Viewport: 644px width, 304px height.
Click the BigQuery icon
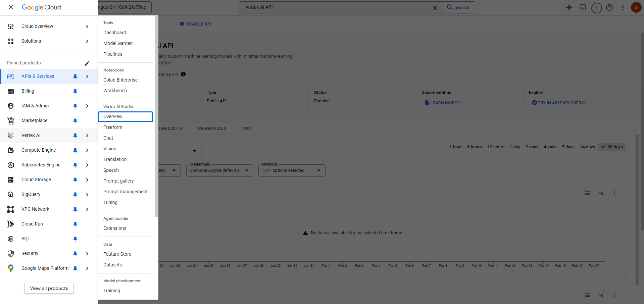pyautogui.click(x=11, y=195)
